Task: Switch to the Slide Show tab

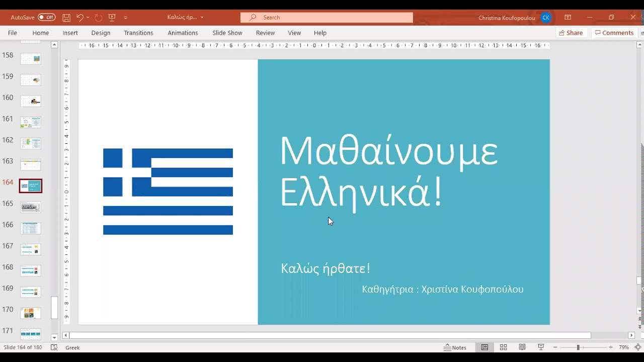Action: tap(227, 33)
